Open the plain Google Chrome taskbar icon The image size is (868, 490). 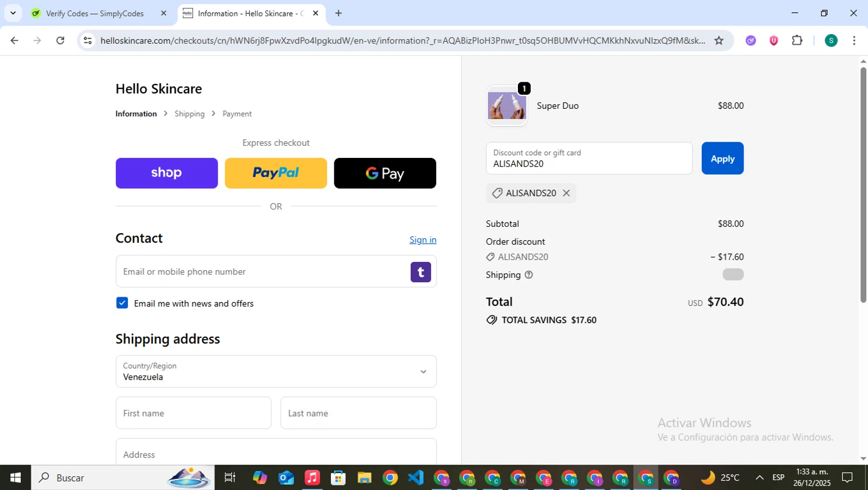click(x=390, y=478)
